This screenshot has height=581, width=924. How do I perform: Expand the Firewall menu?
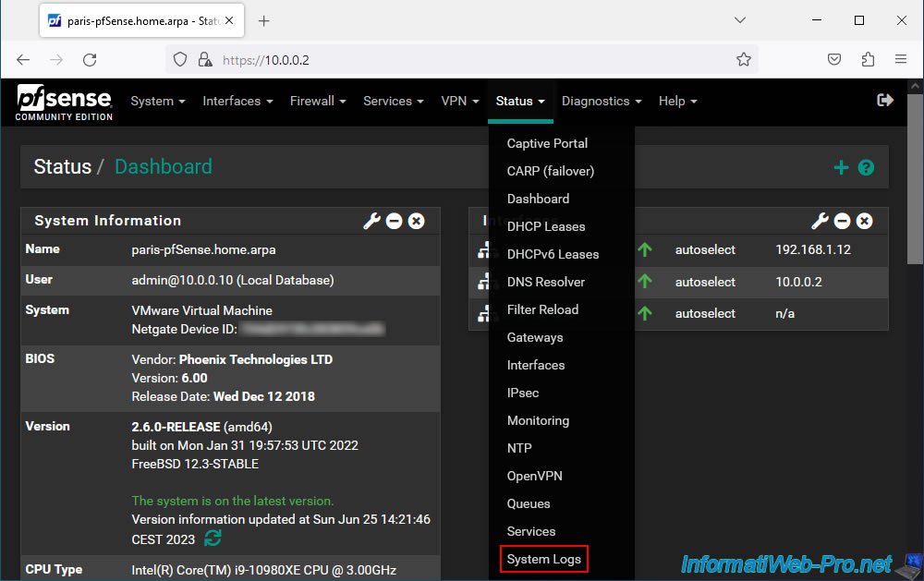click(x=318, y=102)
